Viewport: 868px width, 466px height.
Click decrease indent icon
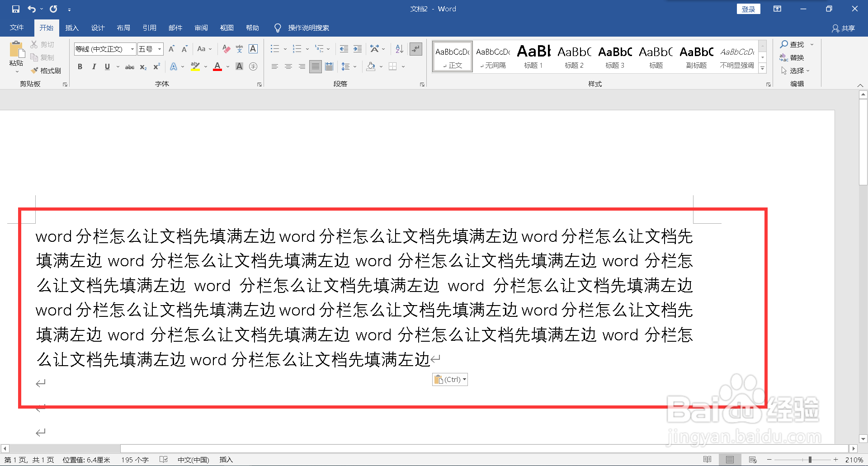(344, 49)
